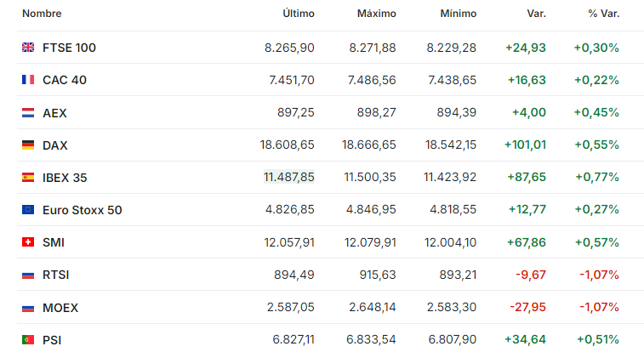Viewport: 644px width, 352px height.
Task: Sort table by Máximo column header
Action: point(377,14)
